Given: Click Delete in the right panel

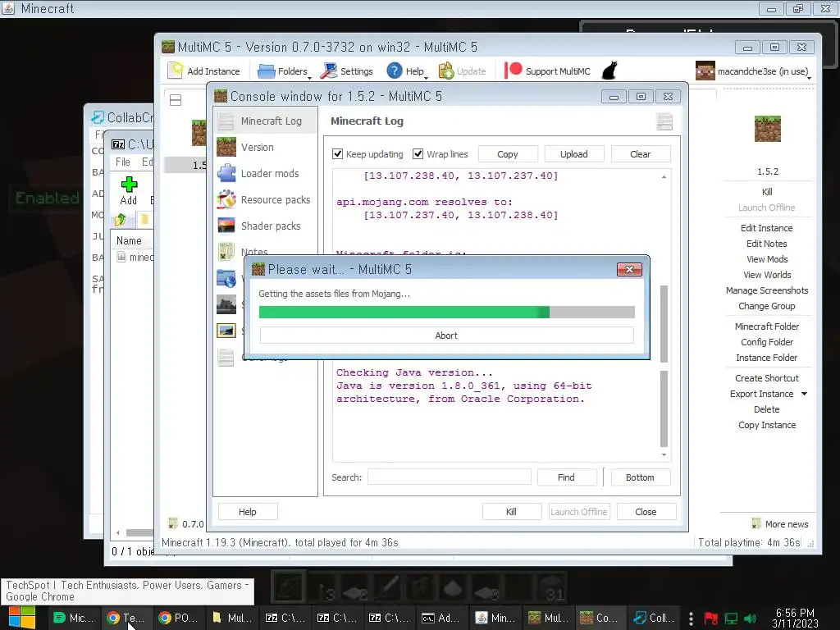Looking at the screenshot, I should click(767, 409).
